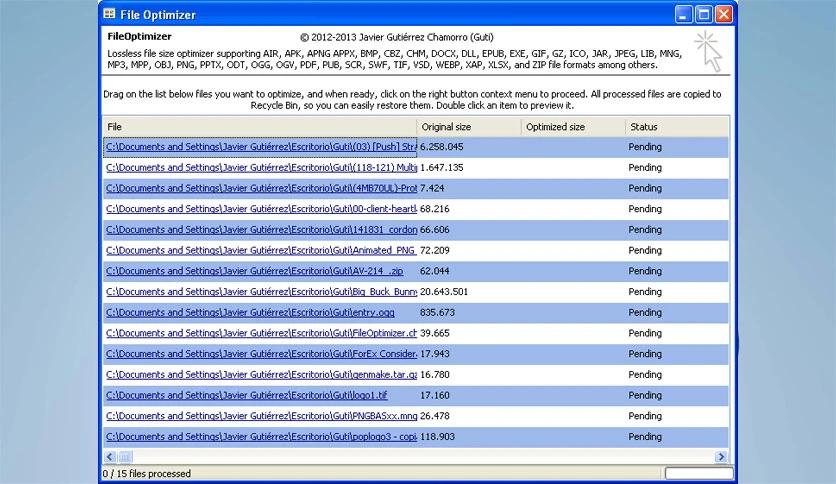Screen dimensions: 836x484
Task: Click the horizontal scrollbar thumb
Action: pos(125,457)
